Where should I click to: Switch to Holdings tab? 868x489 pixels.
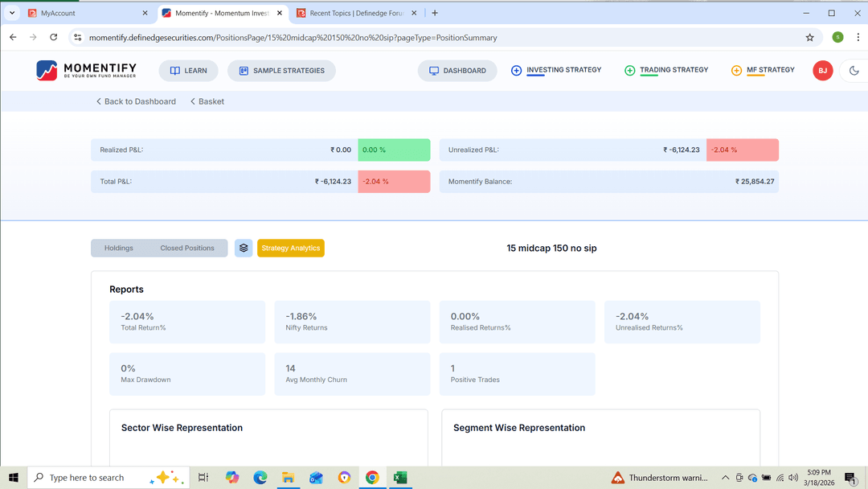click(119, 248)
